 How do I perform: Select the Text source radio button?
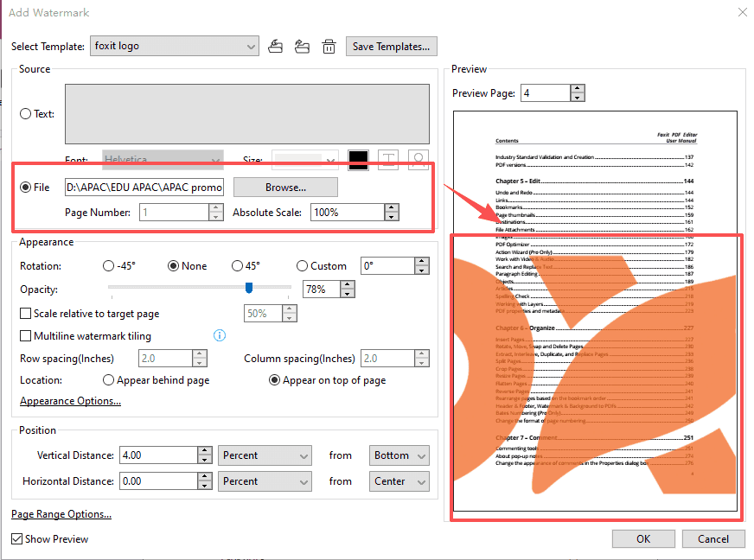coord(25,114)
